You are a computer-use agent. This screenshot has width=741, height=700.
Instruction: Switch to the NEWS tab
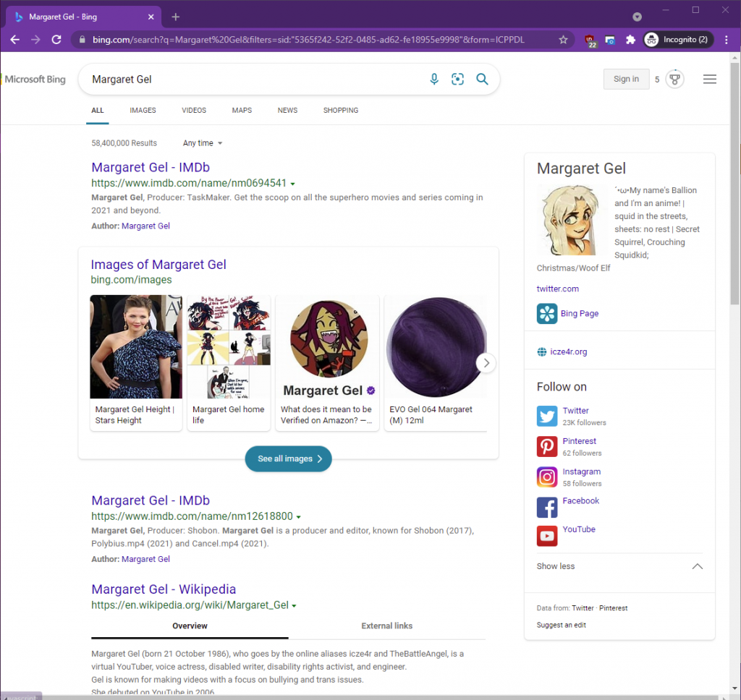pyautogui.click(x=287, y=110)
